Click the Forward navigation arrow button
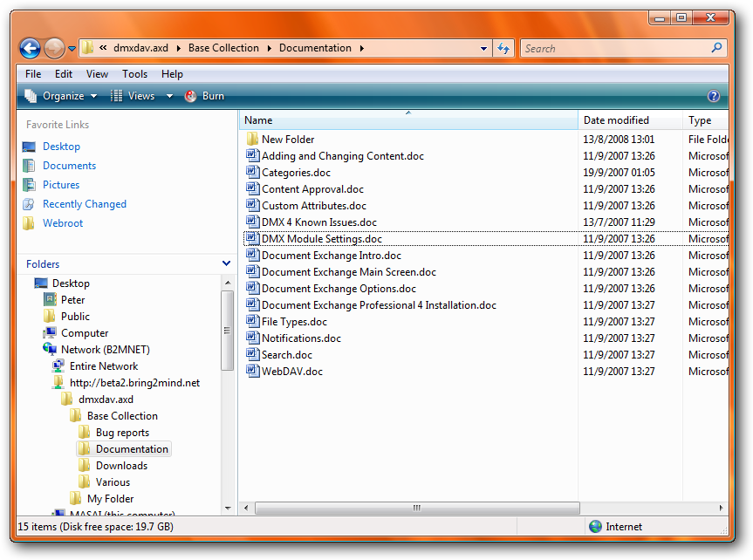 click(x=54, y=48)
